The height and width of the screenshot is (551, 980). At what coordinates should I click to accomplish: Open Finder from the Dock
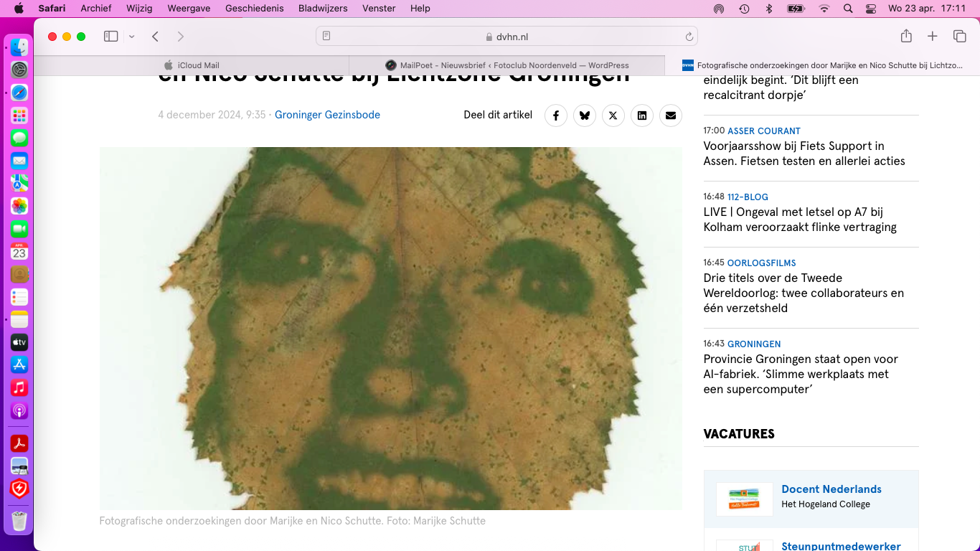[x=19, y=47]
